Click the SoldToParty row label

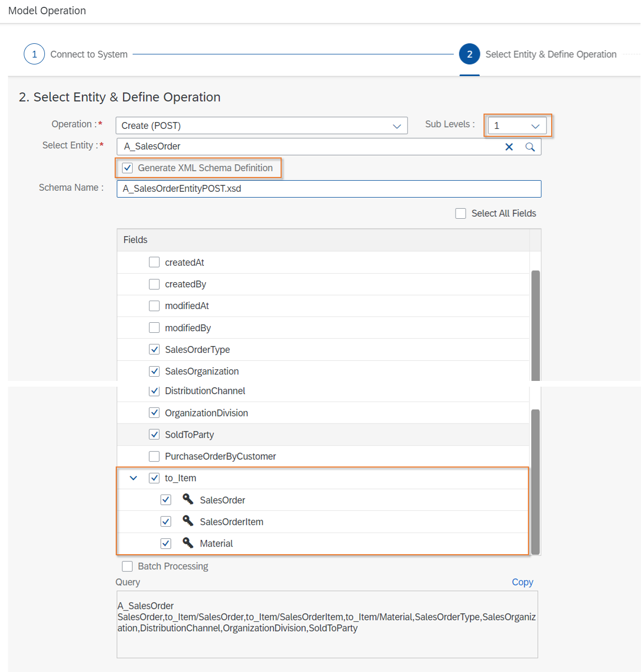point(189,435)
